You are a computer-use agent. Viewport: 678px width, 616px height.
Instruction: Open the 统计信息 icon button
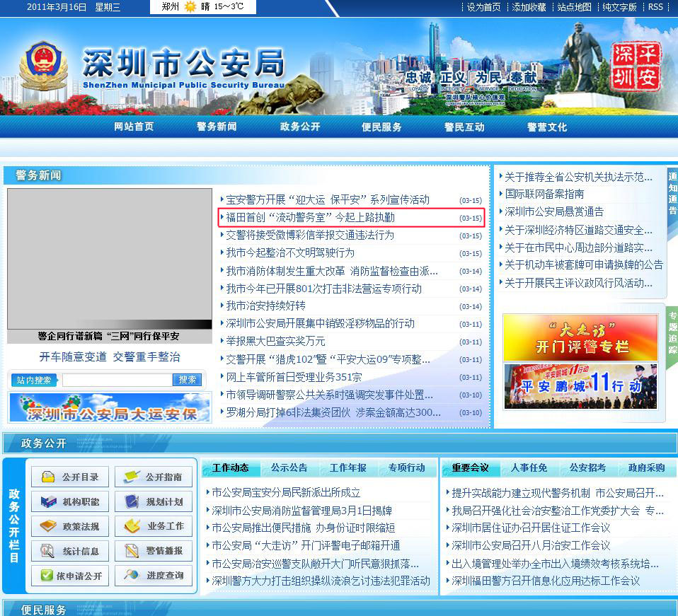[x=69, y=551]
